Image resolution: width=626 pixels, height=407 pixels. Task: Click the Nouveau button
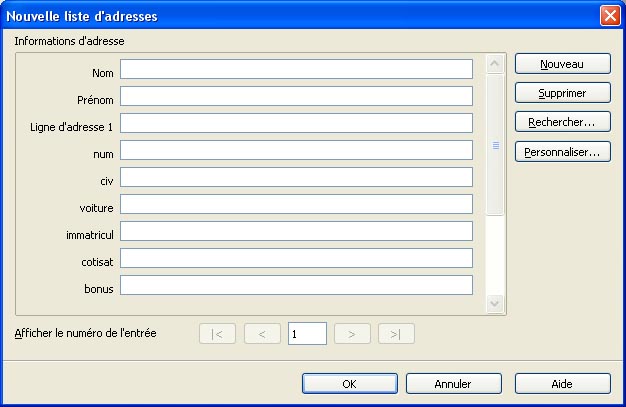point(562,63)
